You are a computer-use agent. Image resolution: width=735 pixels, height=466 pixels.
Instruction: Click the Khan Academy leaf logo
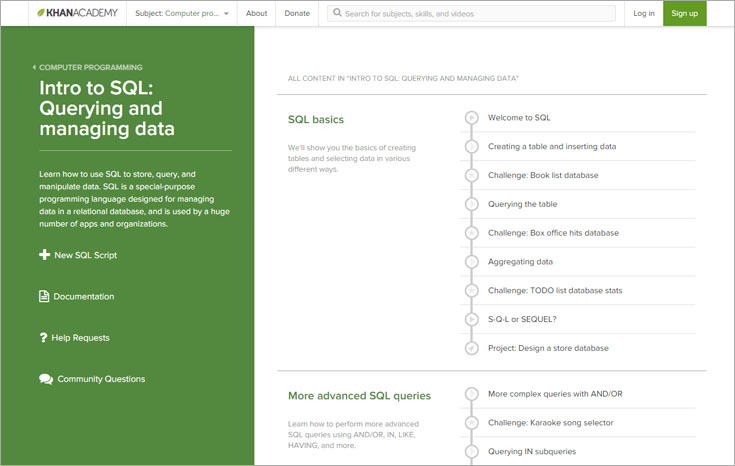41,13
